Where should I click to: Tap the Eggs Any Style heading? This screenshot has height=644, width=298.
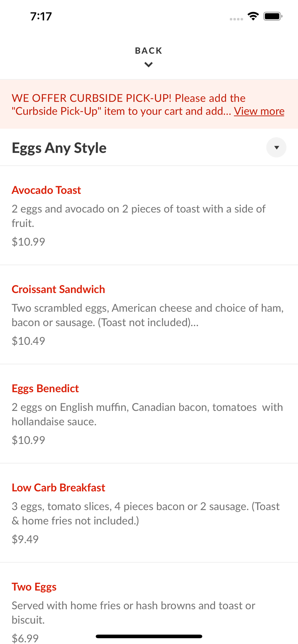(59, 148)
